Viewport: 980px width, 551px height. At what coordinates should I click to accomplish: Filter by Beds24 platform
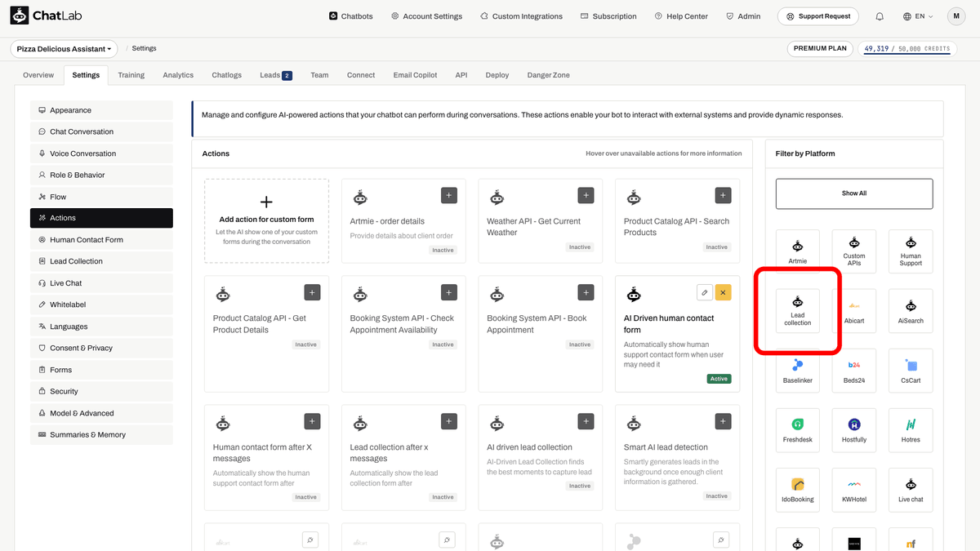[x=854, y=370]
